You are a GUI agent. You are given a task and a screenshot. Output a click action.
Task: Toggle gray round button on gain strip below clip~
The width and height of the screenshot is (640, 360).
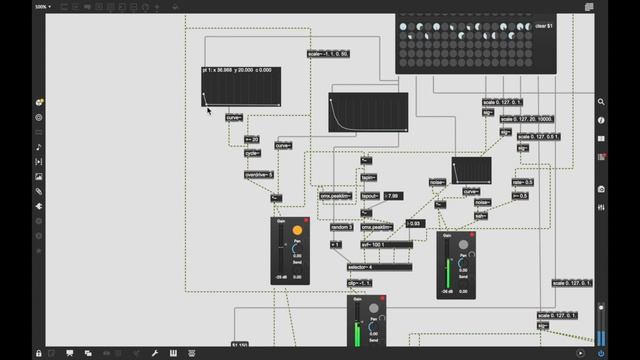pyautogui.click(x=373, y=309)
